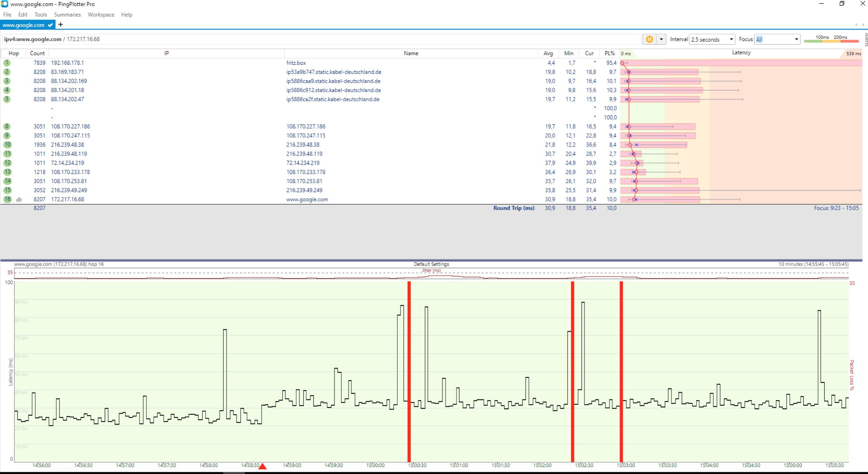Click the hop 3 circle icon
Screen dimensions: 868x474
7,81
